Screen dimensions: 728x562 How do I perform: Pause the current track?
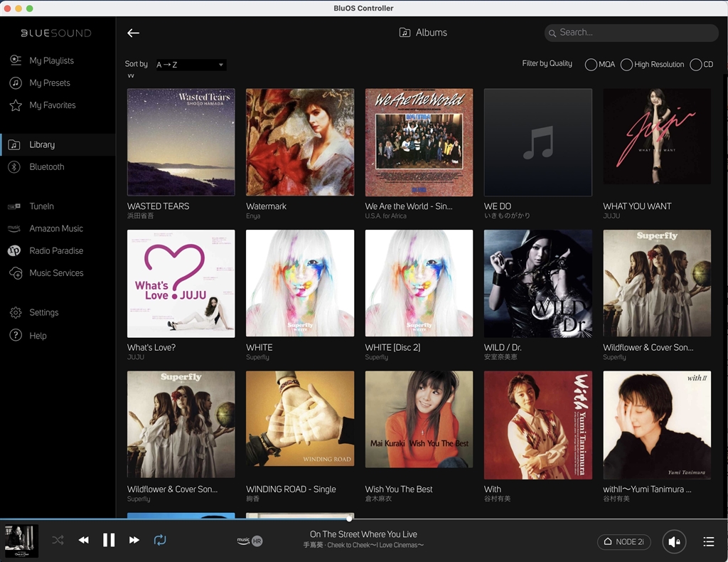tap(109, 540)
